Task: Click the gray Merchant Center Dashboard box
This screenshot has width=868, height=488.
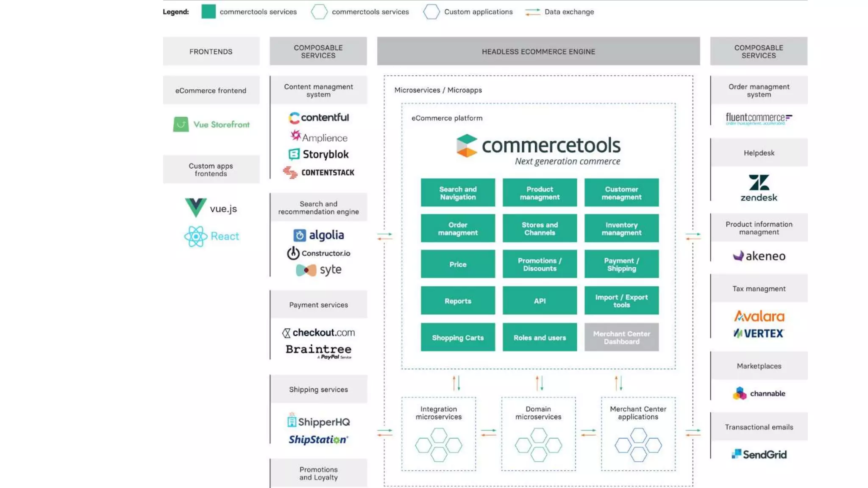Action: pyautogui.click(x=621, y=338)
